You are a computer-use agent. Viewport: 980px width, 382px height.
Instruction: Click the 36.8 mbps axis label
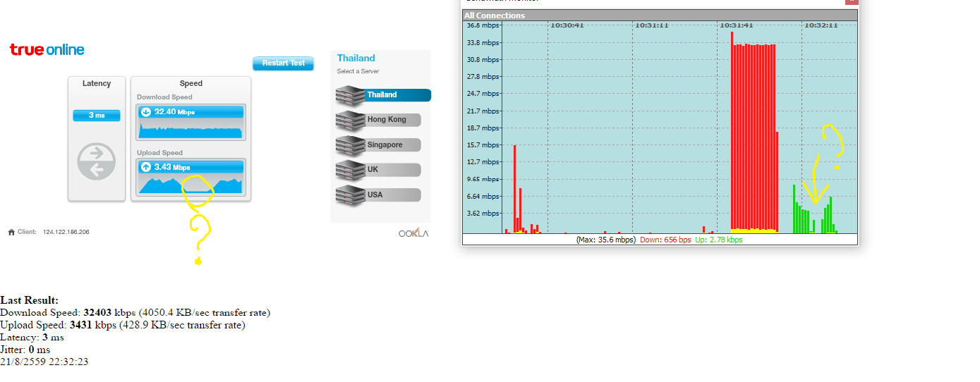coord(483,25)
